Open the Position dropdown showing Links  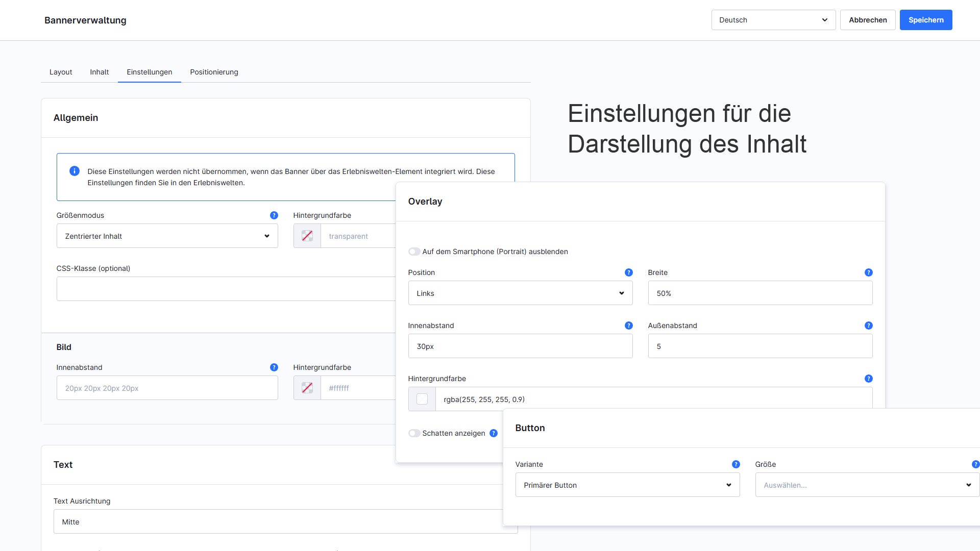point(521,293)
